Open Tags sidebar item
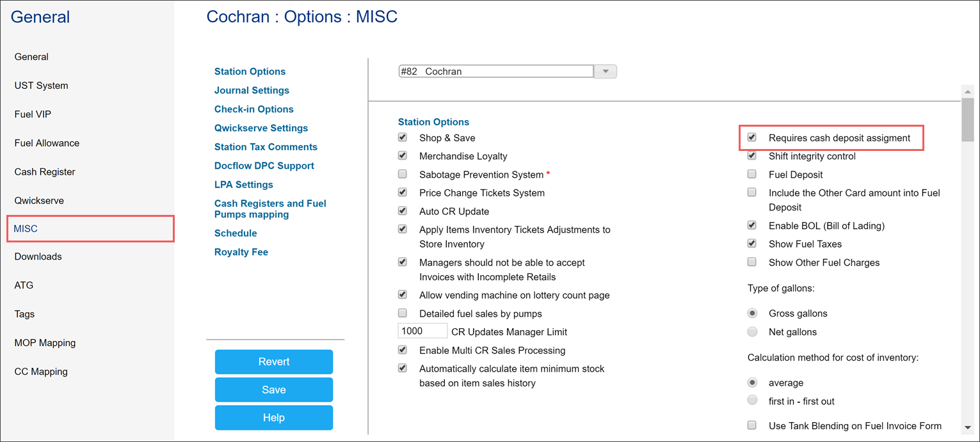The width and height of the screenshot is (980, 442). coord(24,315)
